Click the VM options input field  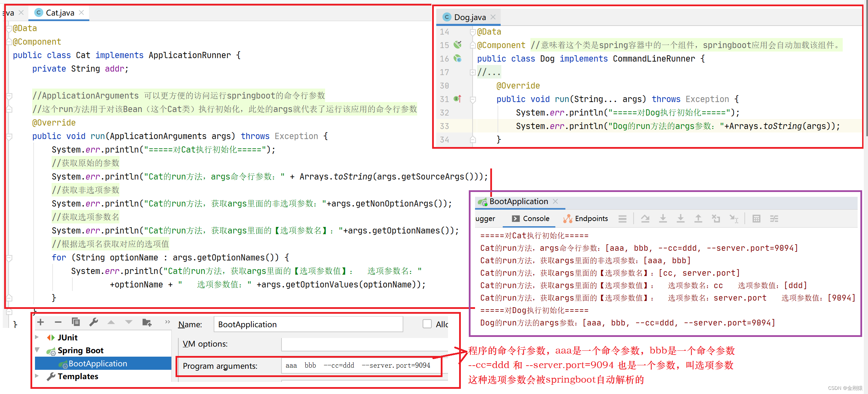click(x=365, y=344)
